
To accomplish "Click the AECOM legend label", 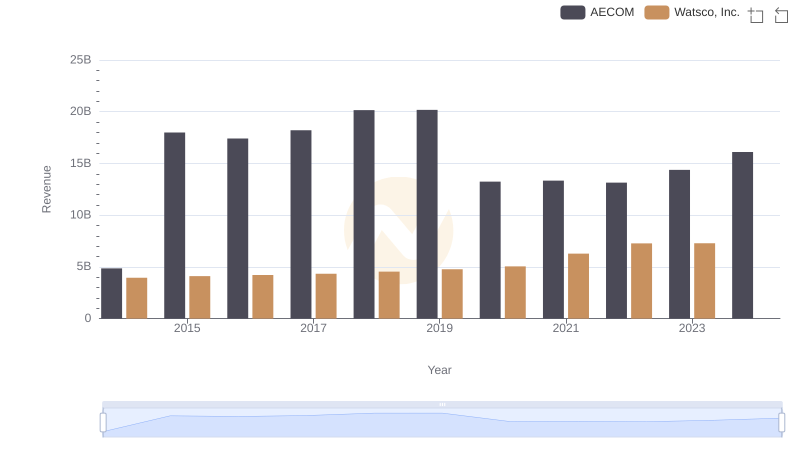I will [x=612, y=13].
